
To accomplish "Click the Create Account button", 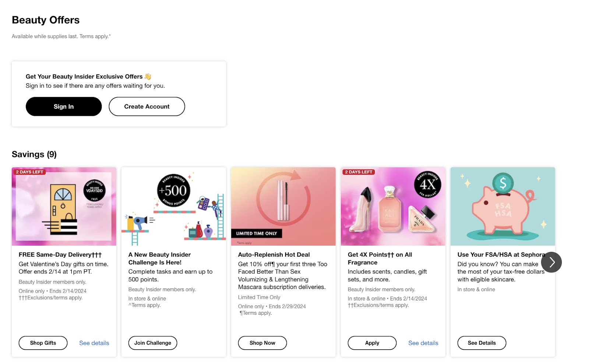I will pyautogui.click(x=147, y=106).
